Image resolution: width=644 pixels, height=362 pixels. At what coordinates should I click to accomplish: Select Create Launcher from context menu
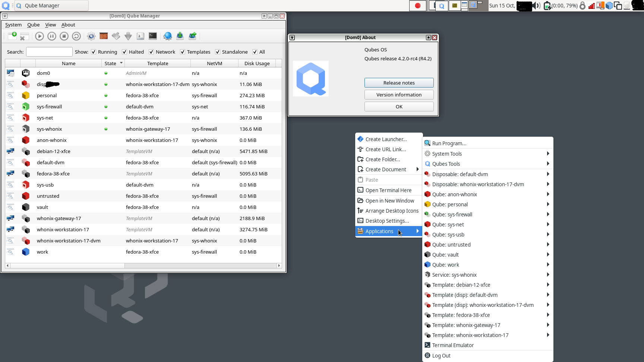point(389,139)
